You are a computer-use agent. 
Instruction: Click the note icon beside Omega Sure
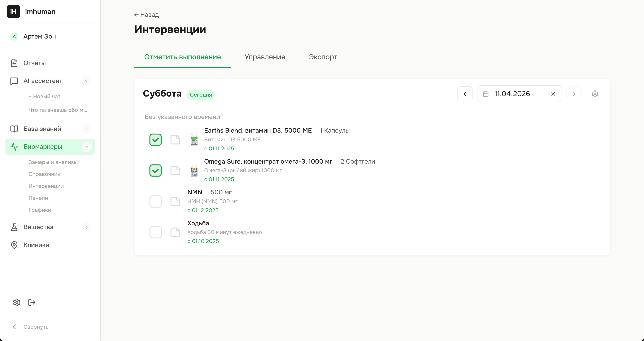[175, 170]
